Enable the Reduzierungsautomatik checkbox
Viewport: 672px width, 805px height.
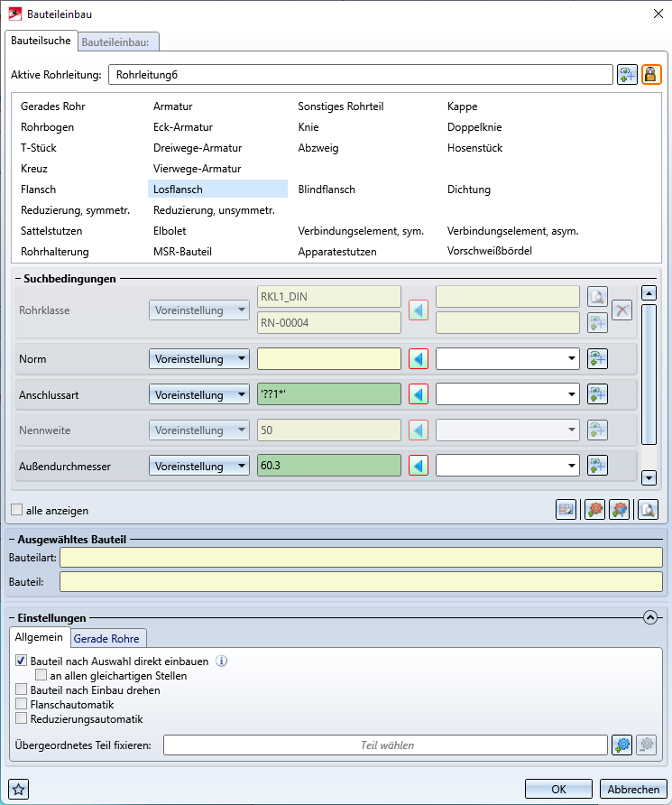click(21, 718)
